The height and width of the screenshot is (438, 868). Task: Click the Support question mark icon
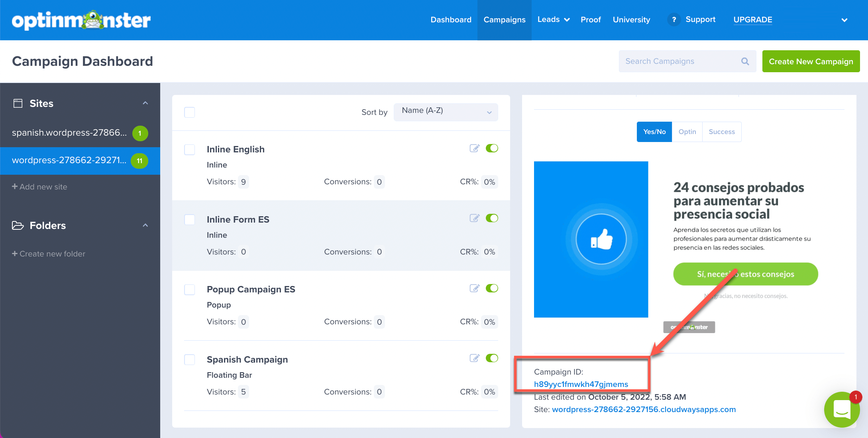(674, 20)
